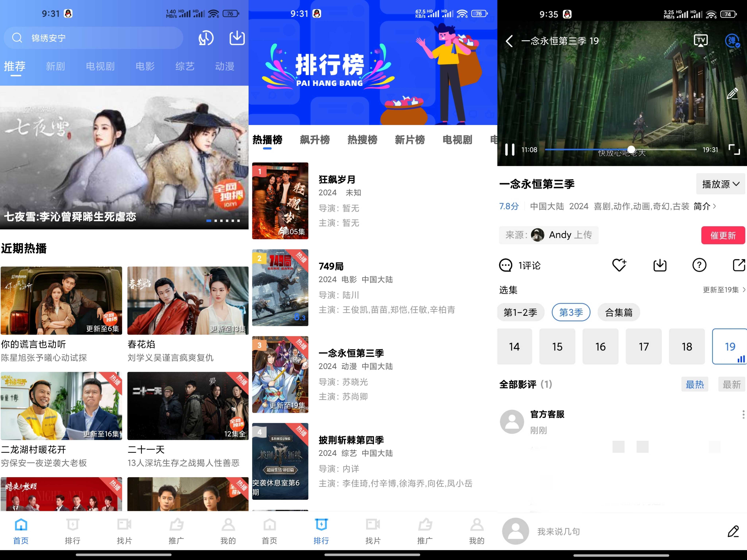Tap the search magnifier icon
The image size is (747, 560).
(17, 38)
